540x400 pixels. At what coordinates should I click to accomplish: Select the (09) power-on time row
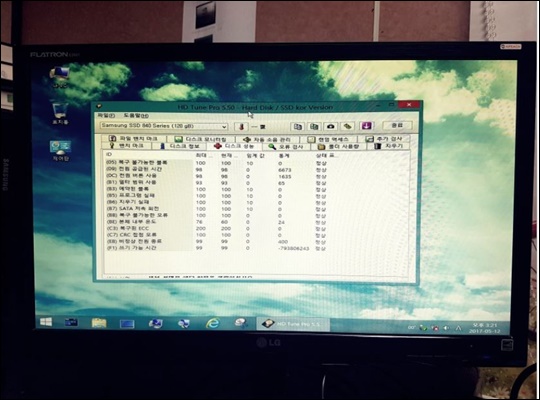click(220, 169)
